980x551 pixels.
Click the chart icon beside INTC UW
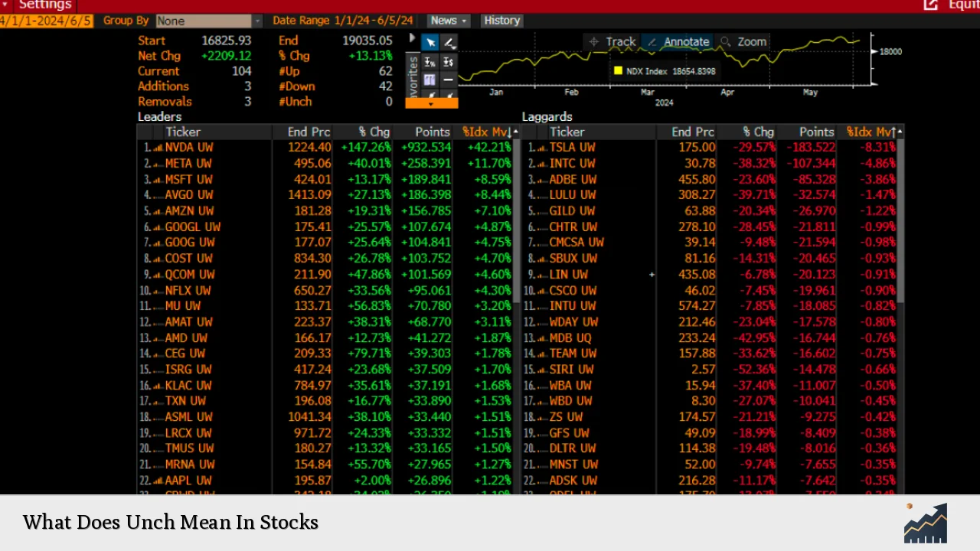pos(542,164)
